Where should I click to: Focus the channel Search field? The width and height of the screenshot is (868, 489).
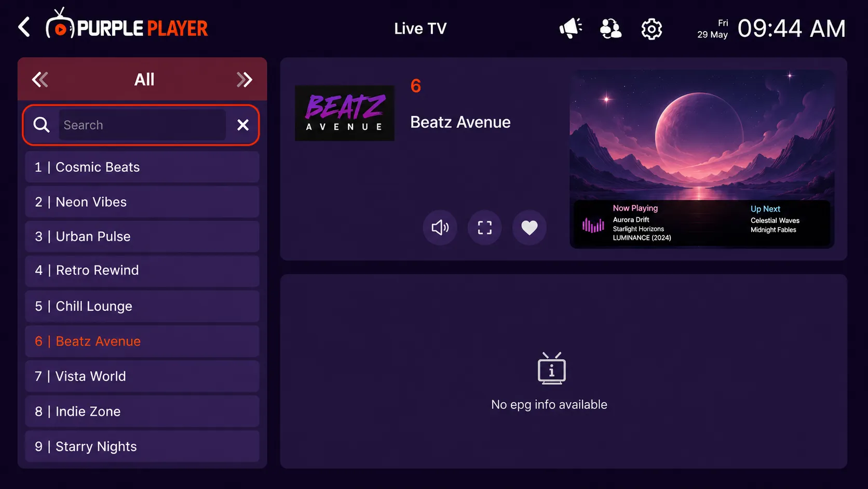pos(142,125)
